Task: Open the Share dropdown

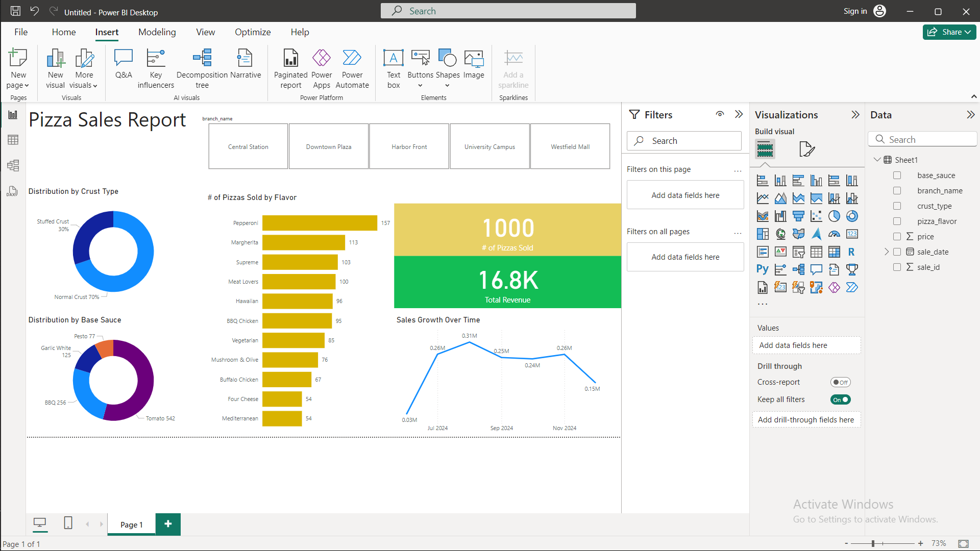Action: [949, 32]
